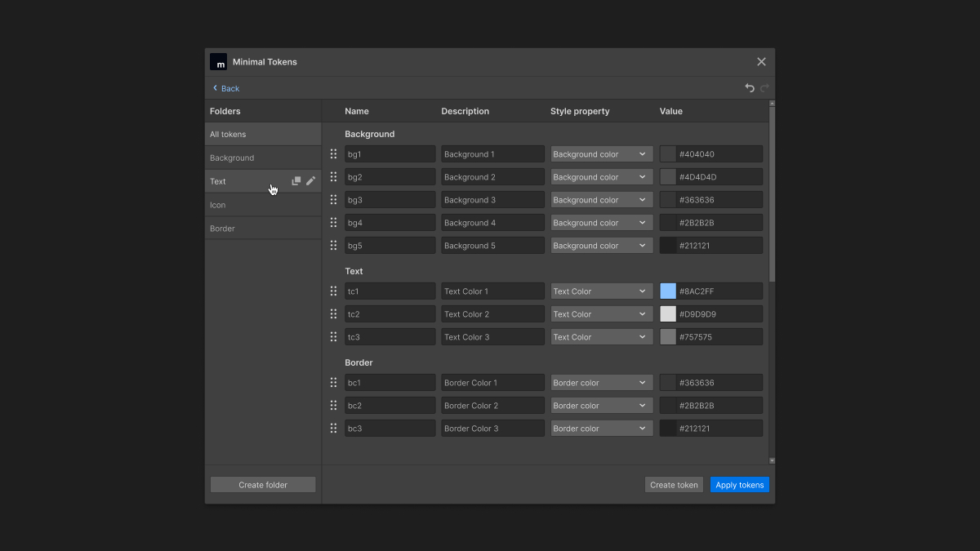Image resolution: width=980 pixels, height=551 pixels.
Task: Open tc3 Text Color dropdown
Action: tap(602, 337)
